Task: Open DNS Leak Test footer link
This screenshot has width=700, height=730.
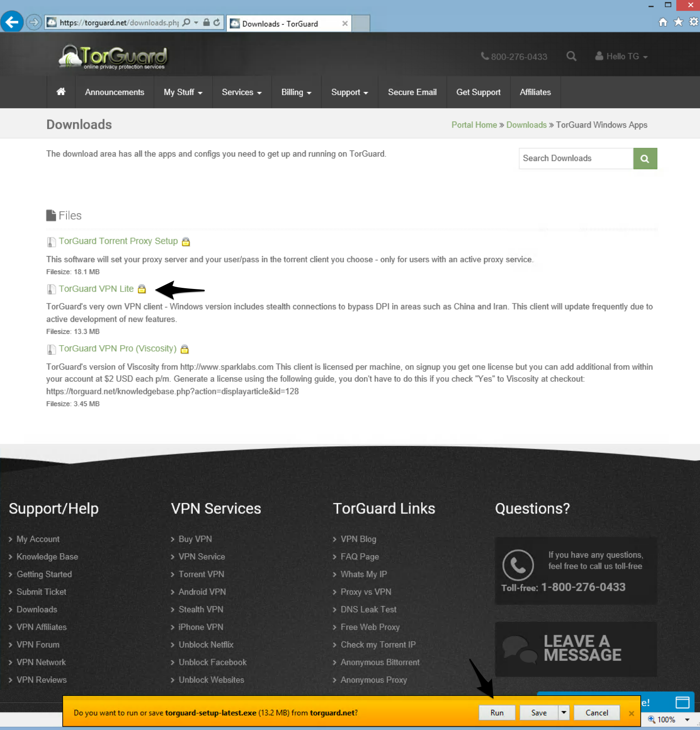Action: pos(369,610)
